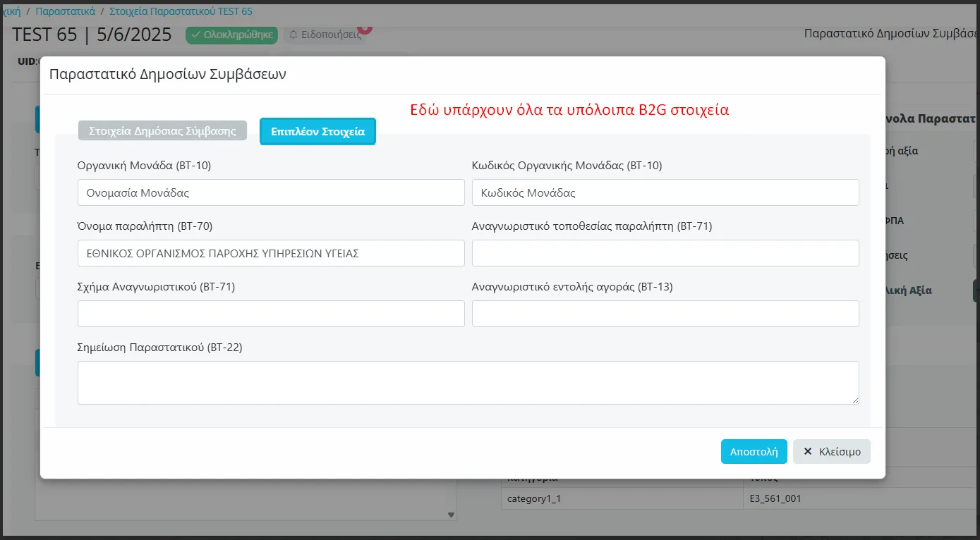Focus Αναγνωριστικό τοποθεσίας παραλήπτη (BT-71) field
Viewport: 980px width, 540px height.
pos(665,253)
